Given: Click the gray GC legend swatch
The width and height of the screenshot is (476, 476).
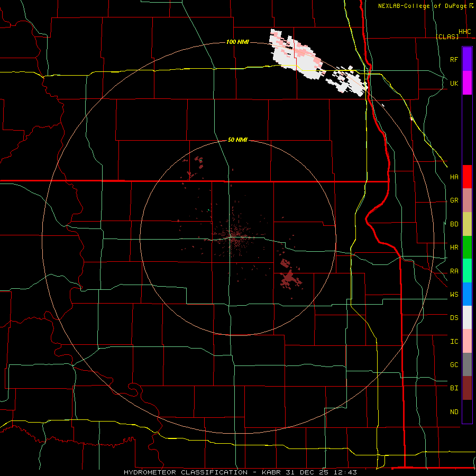Looking at the screenshot, I should point(467,364).
